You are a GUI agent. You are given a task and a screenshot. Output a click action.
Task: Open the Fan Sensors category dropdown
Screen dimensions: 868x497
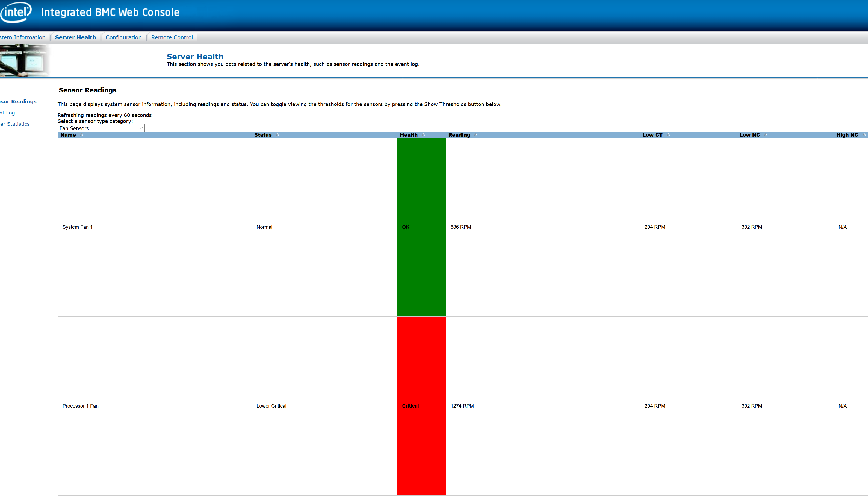101,128
